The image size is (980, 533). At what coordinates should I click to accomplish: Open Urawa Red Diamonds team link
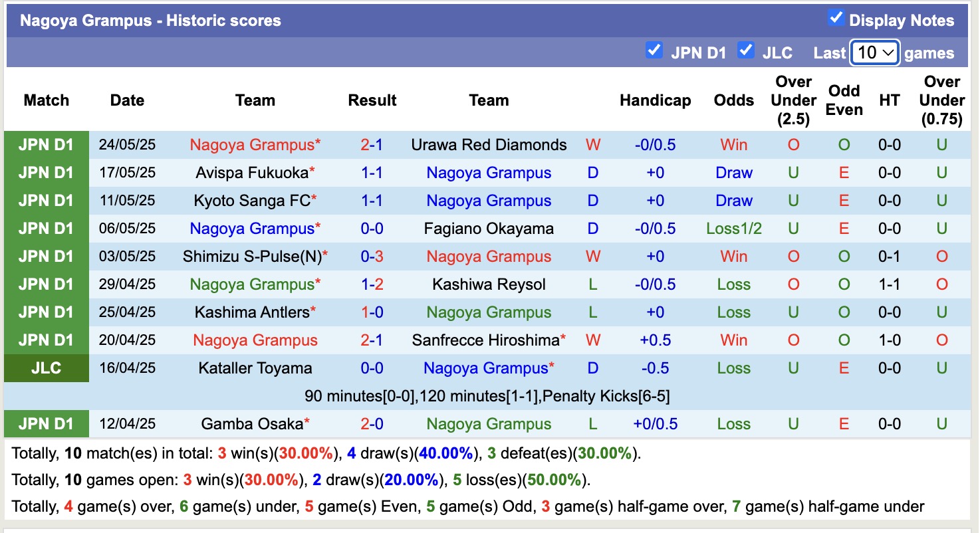[x=489, y=145]
